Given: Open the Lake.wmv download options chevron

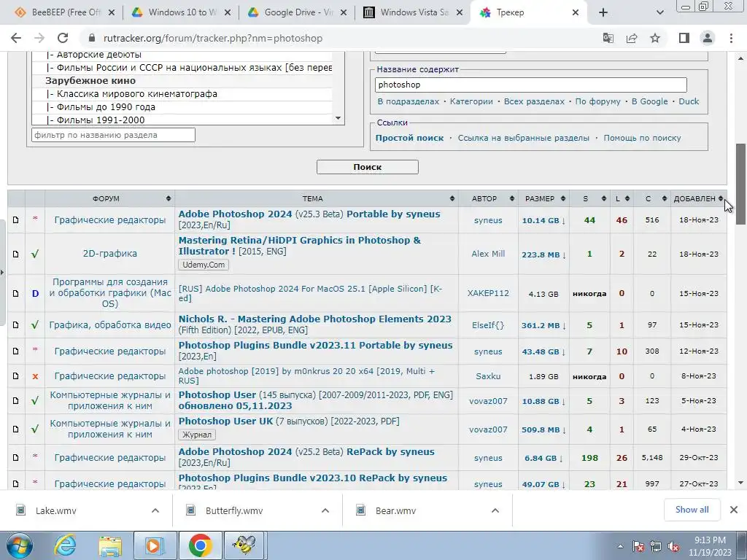Looking at the screenshot, I should tap(155, 510).
